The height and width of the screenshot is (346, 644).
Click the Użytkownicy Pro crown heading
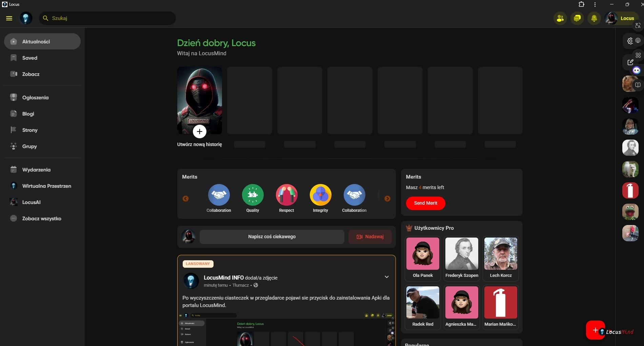(430, 228)
